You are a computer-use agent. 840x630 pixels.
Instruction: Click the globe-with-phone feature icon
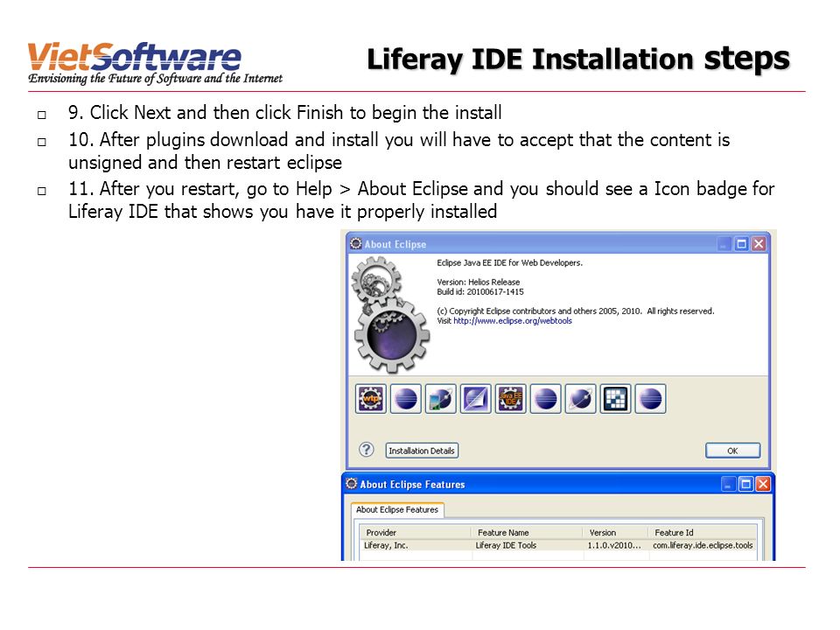pos(440,399)
